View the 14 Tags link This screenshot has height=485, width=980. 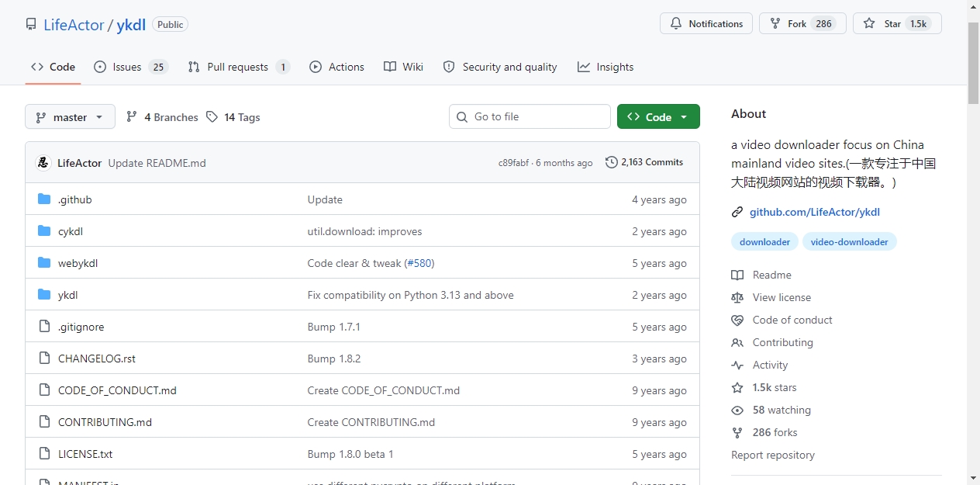(233, 117)
